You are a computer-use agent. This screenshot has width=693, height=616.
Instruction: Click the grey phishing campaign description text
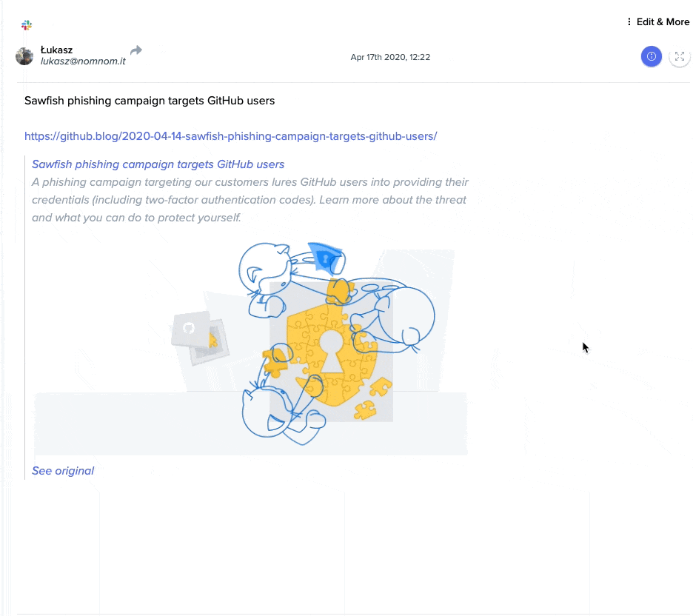[x=250, y=200]
